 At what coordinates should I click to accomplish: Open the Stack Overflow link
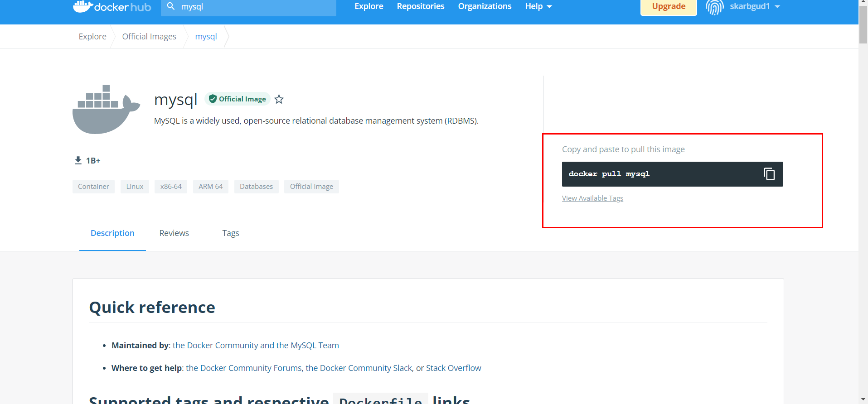point(453,368)
